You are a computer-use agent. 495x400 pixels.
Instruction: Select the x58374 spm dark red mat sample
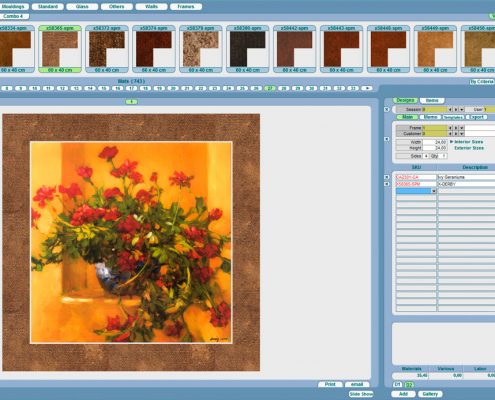click(x=154, y=49)
